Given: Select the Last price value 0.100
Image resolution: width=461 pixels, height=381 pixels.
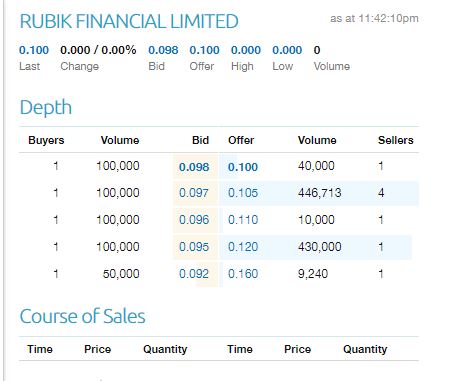Looking at the screenshot, I should pyautogui.click(x=34, y=50).
